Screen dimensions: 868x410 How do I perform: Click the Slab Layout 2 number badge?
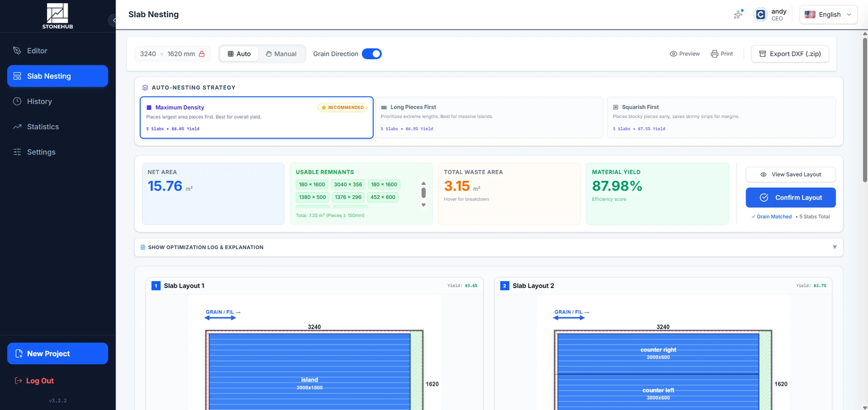pyautogui.click(x=505, y=286)
